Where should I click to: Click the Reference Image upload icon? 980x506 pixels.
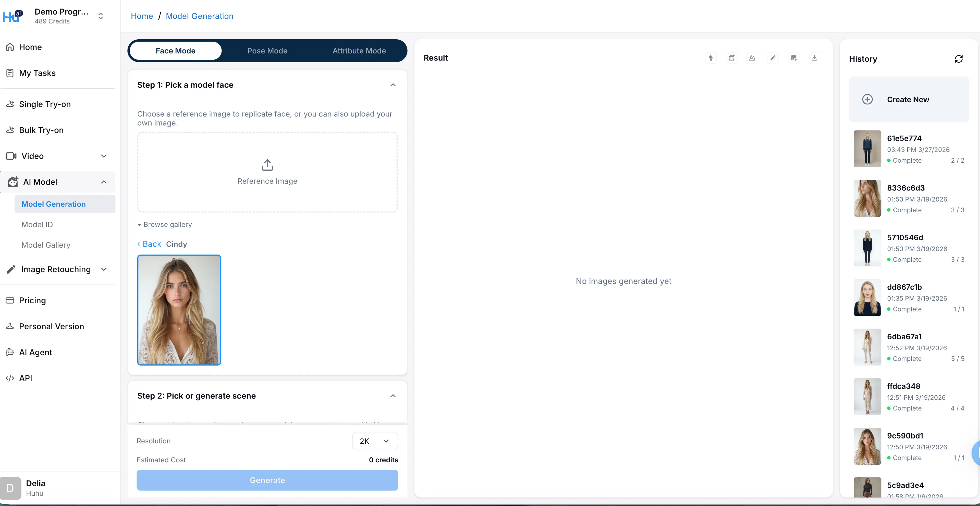click(267, 165)
